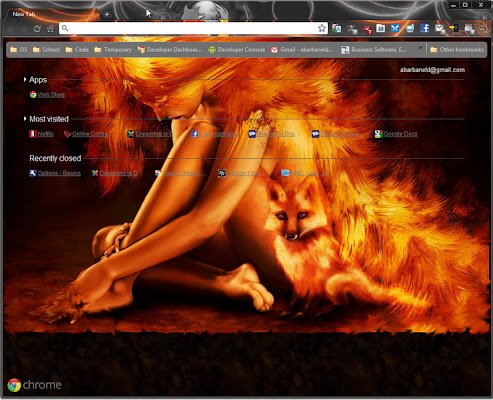Click the red arrow extension icon
The width and height of the screenshot is (493, 400).
coord(367,29)
